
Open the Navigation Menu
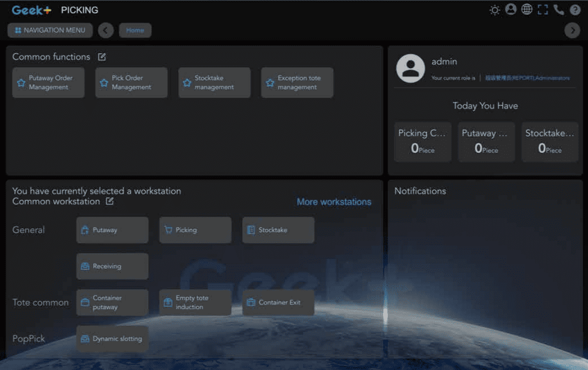pos(50,30)
